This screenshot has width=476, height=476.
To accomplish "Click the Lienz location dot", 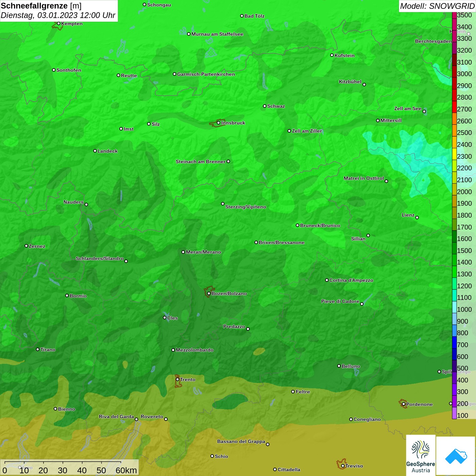I will (x=417, y=218).
